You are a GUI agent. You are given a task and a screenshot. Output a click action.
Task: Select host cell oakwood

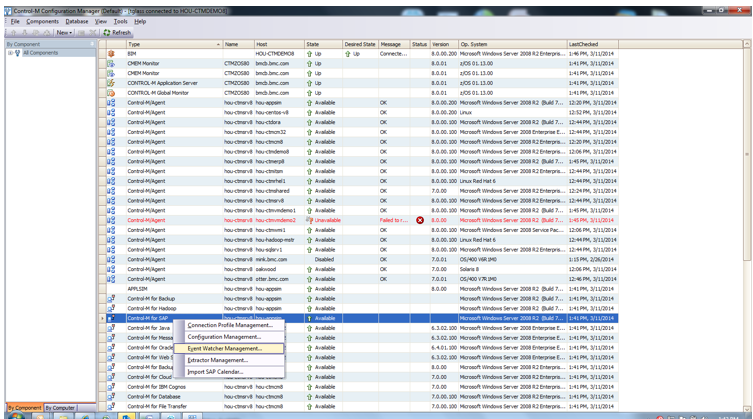[x=279, y=269]
